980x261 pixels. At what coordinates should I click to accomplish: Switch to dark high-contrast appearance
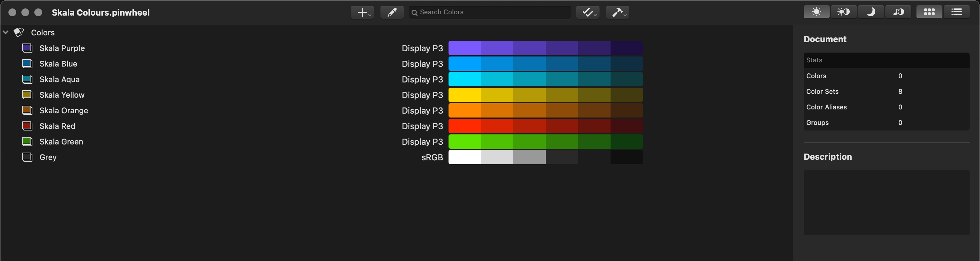[x=898, y=12]
